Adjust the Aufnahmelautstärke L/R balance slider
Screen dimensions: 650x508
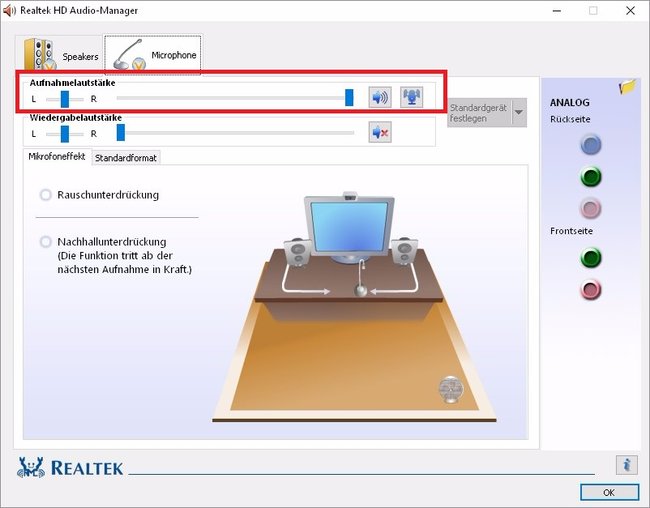point(65,99)
